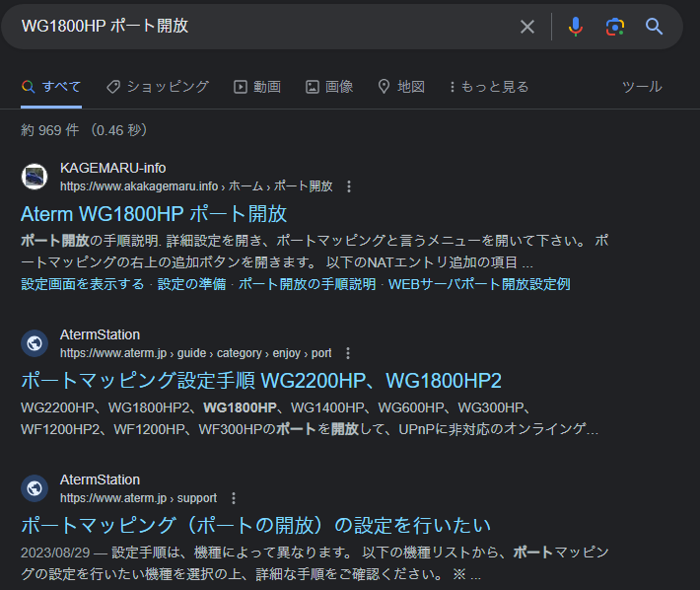
Task: Click the akakagemaru.info URL breadcrumb
Action: pyautogui.click(x=196, y=186)
